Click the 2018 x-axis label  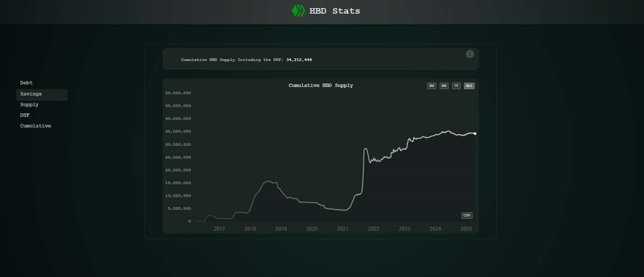[x=250, y=229]
